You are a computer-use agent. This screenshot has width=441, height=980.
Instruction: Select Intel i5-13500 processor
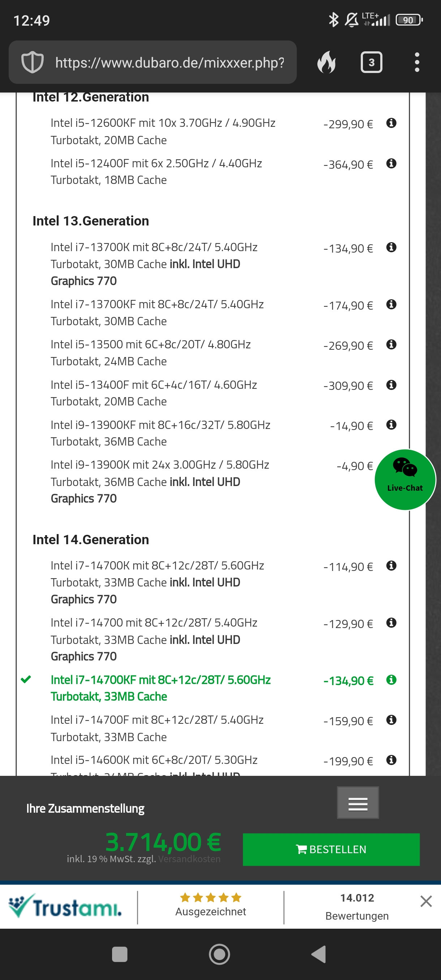pos(151,353)
